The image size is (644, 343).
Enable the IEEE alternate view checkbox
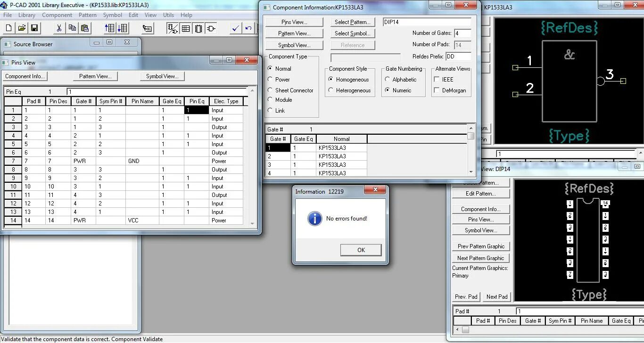coord(437,79)
